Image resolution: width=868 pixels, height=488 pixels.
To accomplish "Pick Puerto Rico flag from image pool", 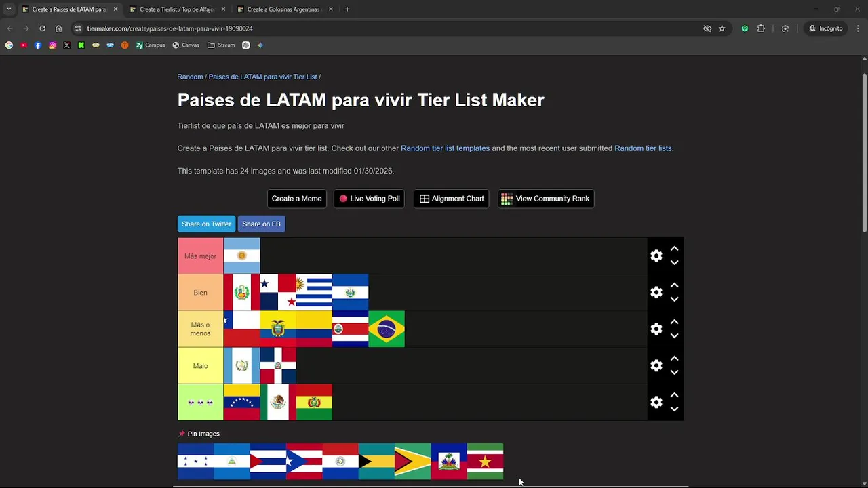I will (304, 462).
